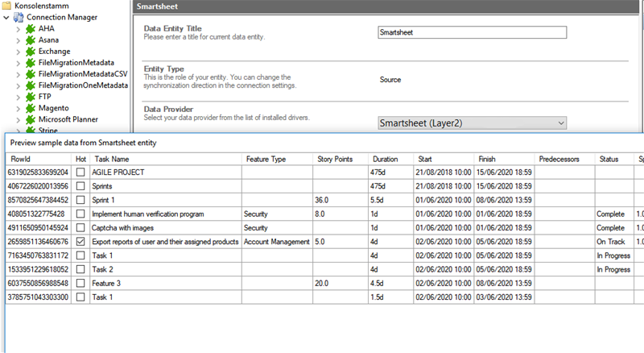This screenshot has height=353, width=644.
Task: Enable Hot checkbox for Feature 3 row
Action: pyautogui.click(x=80, y=283)
